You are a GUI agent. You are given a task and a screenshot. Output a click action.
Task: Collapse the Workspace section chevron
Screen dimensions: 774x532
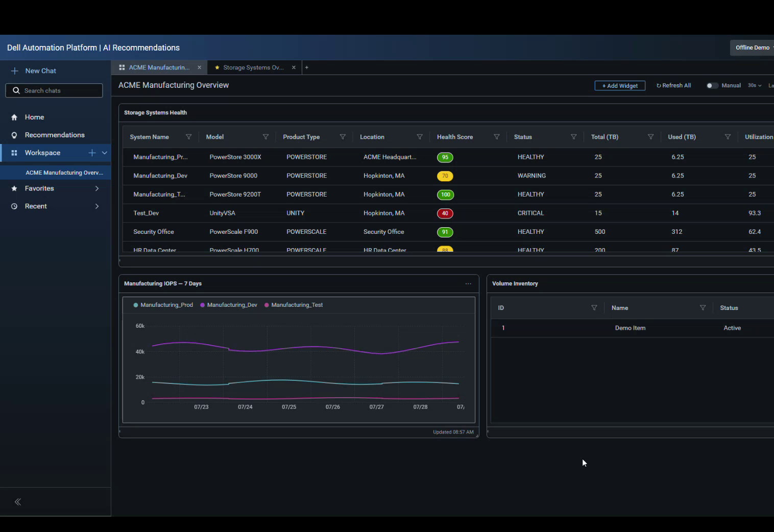pos(105,153)
